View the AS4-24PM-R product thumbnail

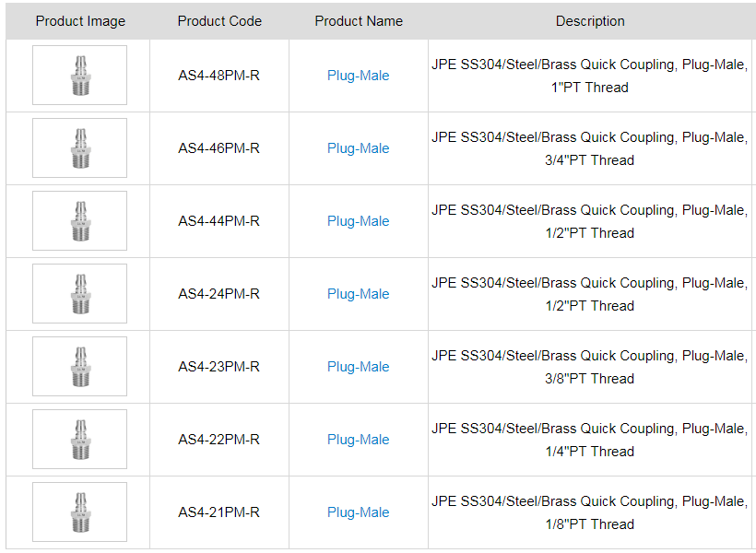pos(79,294)
